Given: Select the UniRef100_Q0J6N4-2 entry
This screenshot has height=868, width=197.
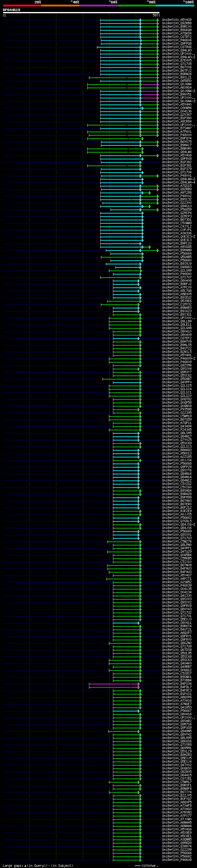Looking at the screenshot, I should (x=179, y=91).
